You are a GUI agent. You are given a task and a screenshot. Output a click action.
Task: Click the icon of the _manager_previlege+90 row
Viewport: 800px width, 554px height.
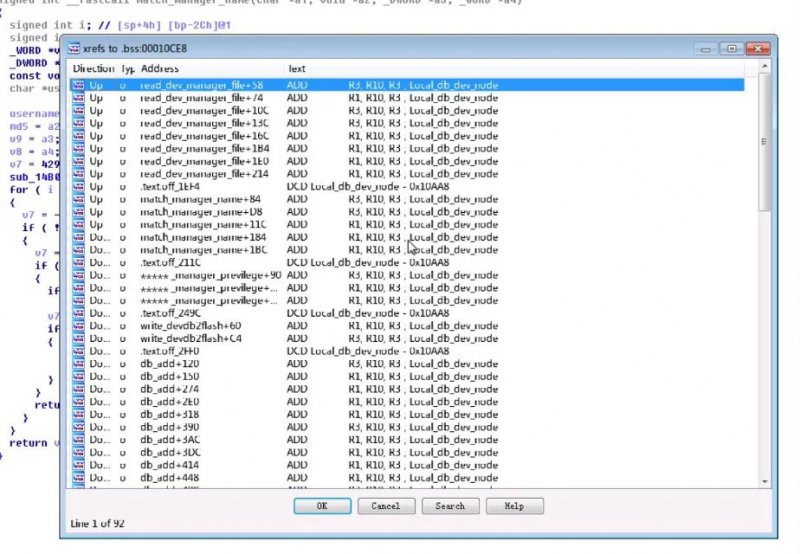point(78,275)
